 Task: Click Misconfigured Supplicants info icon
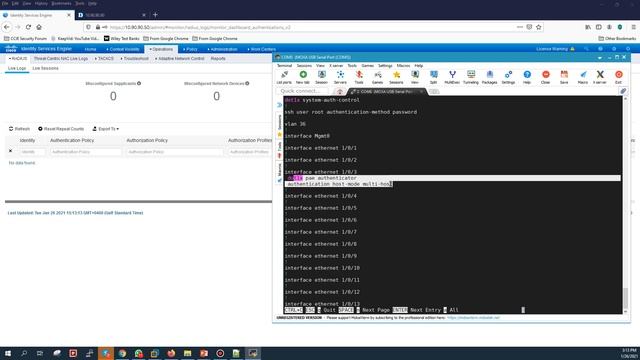point(139,83)
